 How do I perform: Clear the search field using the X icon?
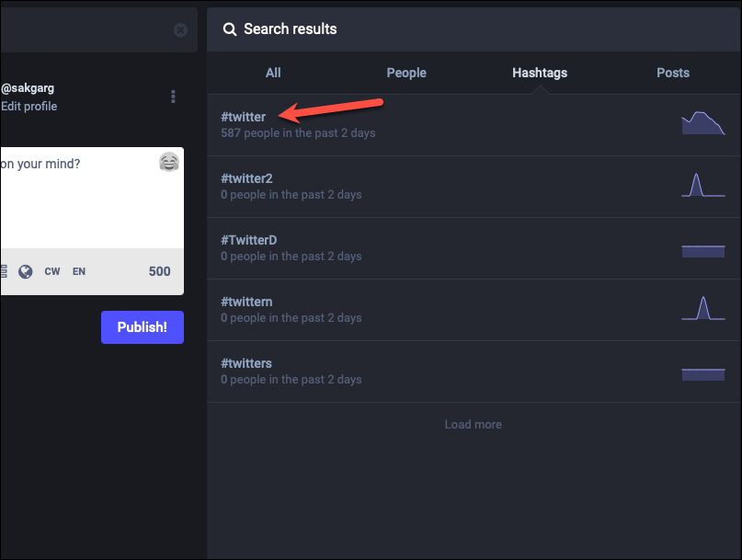(180, 29)
